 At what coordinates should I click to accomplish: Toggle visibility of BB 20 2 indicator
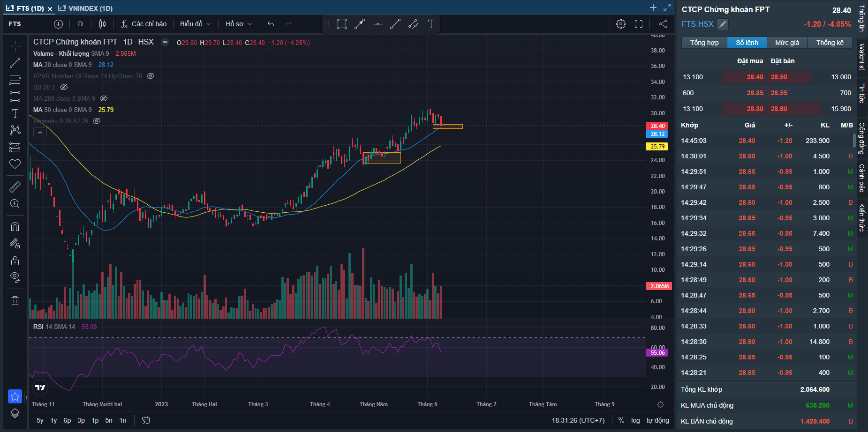coord(64,87)
